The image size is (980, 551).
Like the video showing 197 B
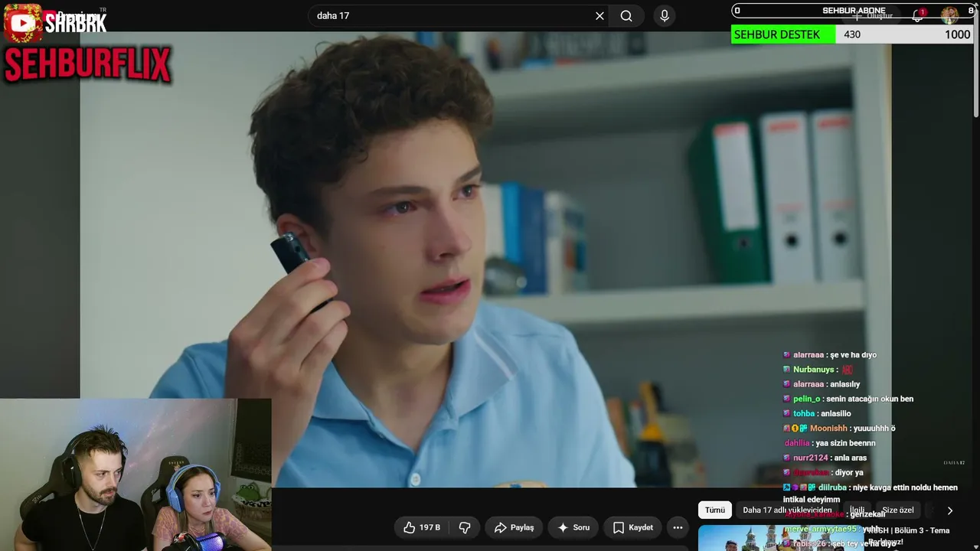[x=421, y=527]
